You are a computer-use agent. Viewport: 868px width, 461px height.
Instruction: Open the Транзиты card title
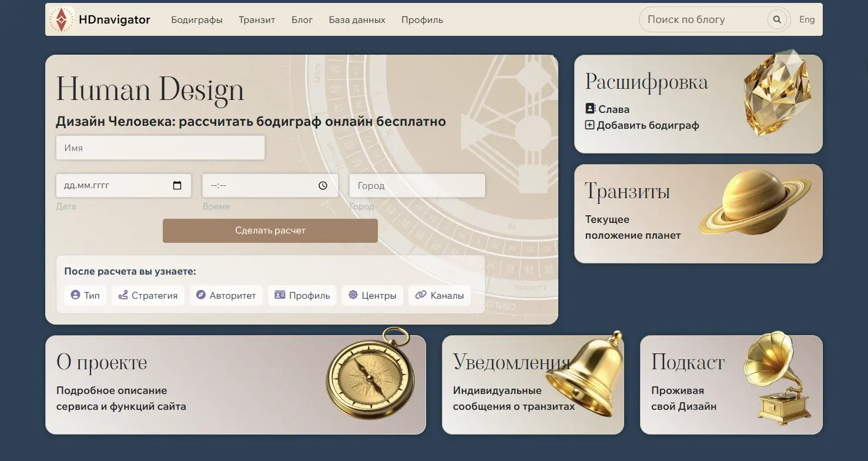(628, 192)
